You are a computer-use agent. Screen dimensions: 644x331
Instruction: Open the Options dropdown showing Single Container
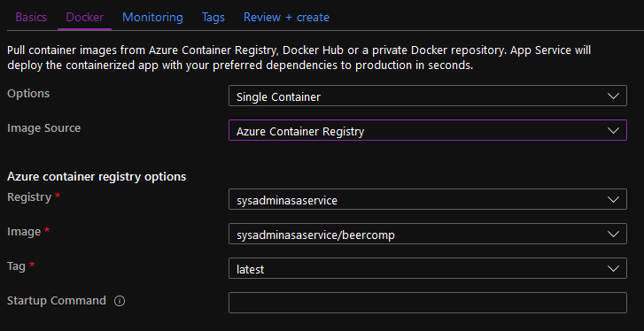[x=428, y=96]
